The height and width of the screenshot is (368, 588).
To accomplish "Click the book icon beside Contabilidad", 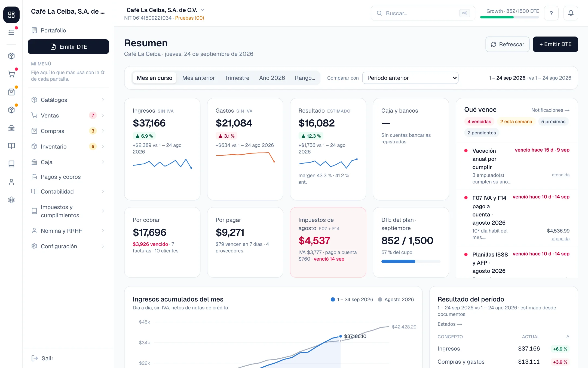I will click(34, 191).
